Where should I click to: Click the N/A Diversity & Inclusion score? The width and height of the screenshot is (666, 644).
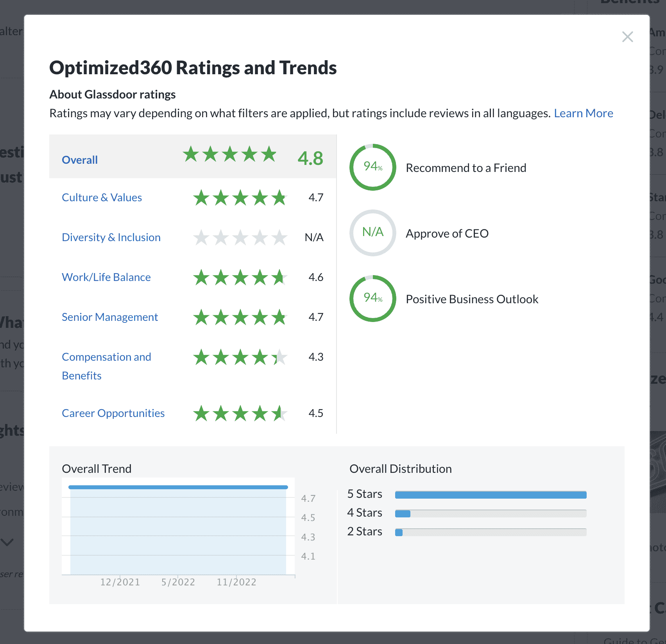tap(314, 237)
